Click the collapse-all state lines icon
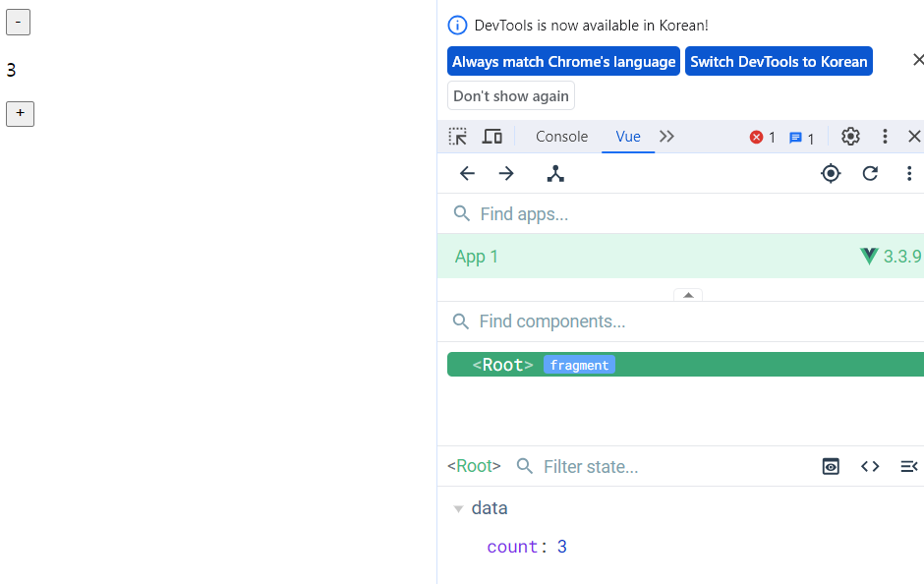This screenshot has height=584, width=924. tap(909, 467)
